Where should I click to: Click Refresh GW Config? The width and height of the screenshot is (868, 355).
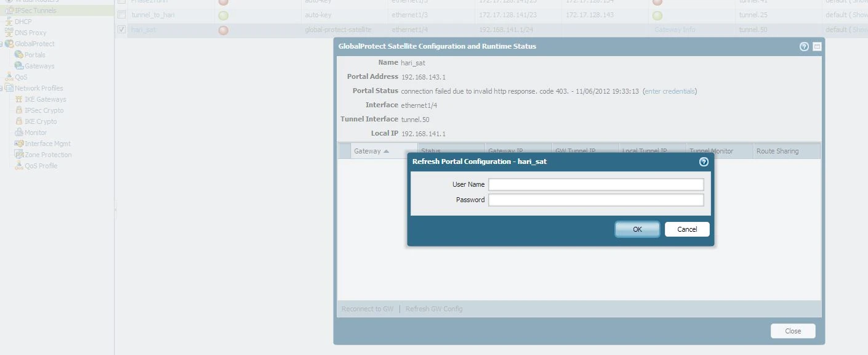click(434, 309)
